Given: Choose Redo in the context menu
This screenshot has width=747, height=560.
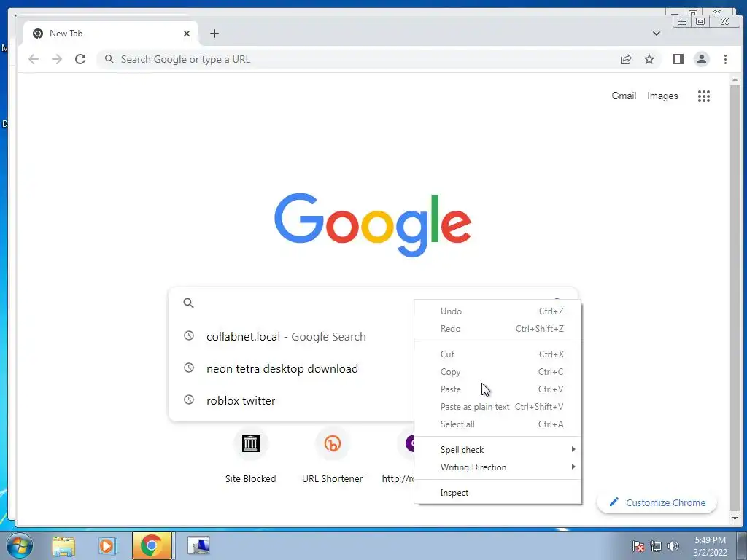Looking at the screenshot, I should (498, 329).
